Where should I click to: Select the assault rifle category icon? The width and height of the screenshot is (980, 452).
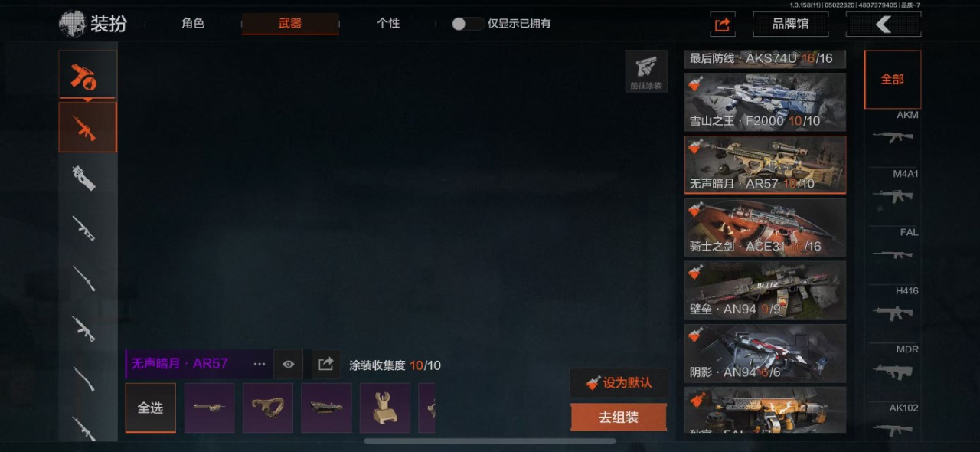coord(87,127)
